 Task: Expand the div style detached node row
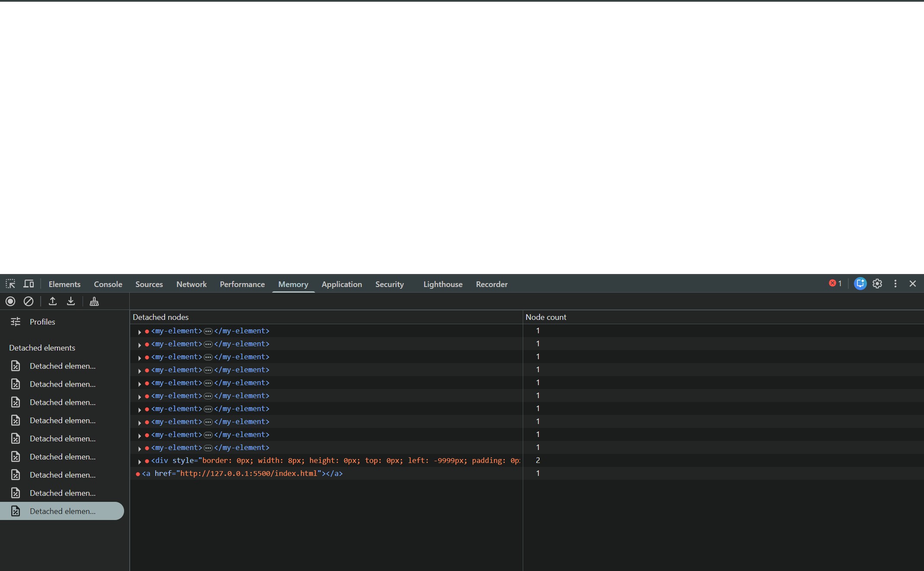pos(139,461)
